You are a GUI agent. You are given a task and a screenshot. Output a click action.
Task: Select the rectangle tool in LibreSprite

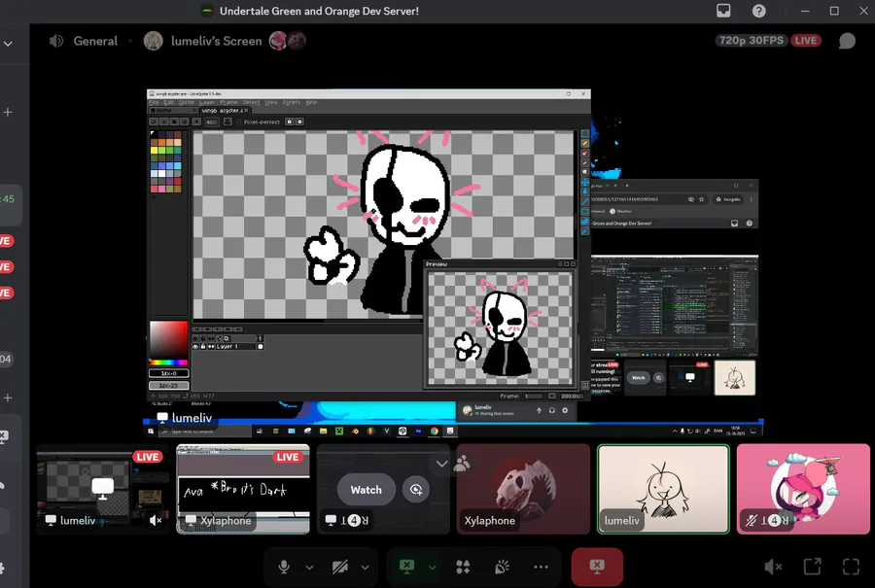click(585, 211)
